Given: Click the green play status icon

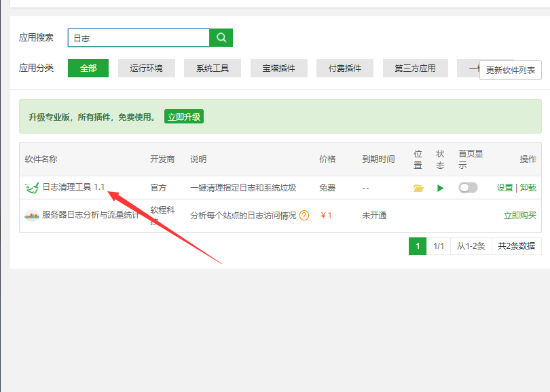Looking at the screenshot, I should click(x=440, y=188).
